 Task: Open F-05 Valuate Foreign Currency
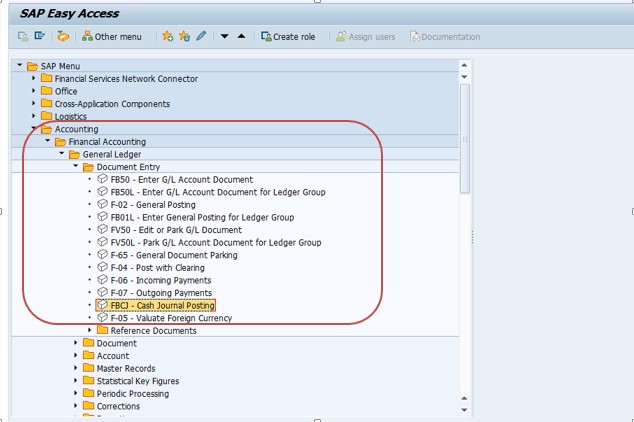click(171, 318)
